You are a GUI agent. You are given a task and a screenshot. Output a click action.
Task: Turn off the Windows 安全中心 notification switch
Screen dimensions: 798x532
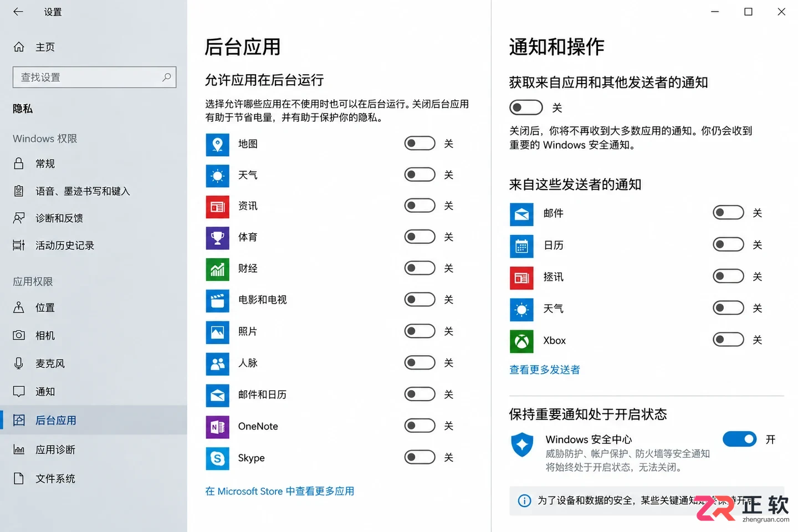coord(739,439)
